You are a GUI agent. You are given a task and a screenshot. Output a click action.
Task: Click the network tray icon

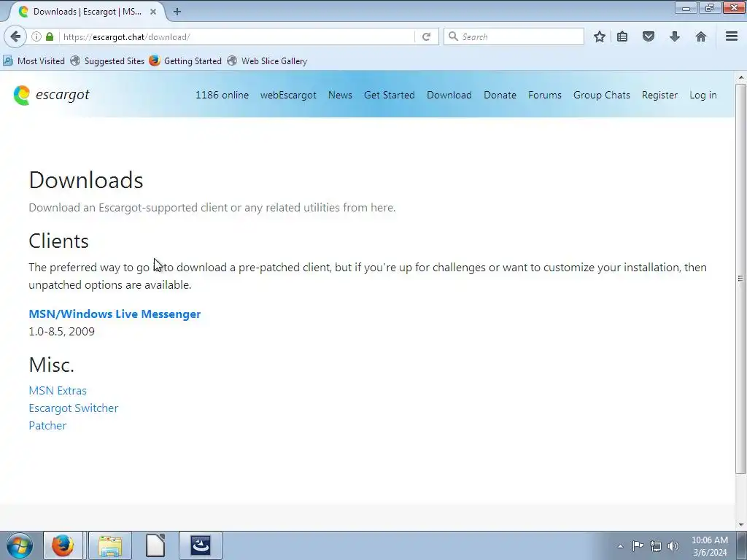656,546
